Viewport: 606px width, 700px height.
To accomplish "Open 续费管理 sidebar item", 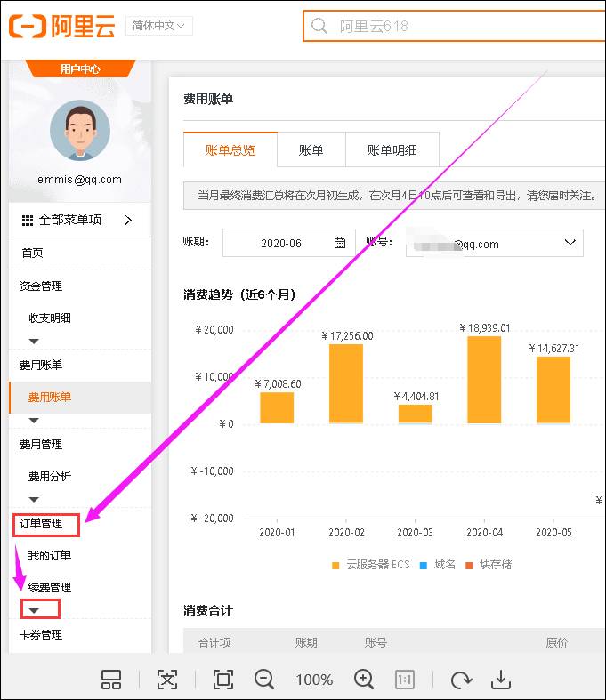I will (50, 588).
